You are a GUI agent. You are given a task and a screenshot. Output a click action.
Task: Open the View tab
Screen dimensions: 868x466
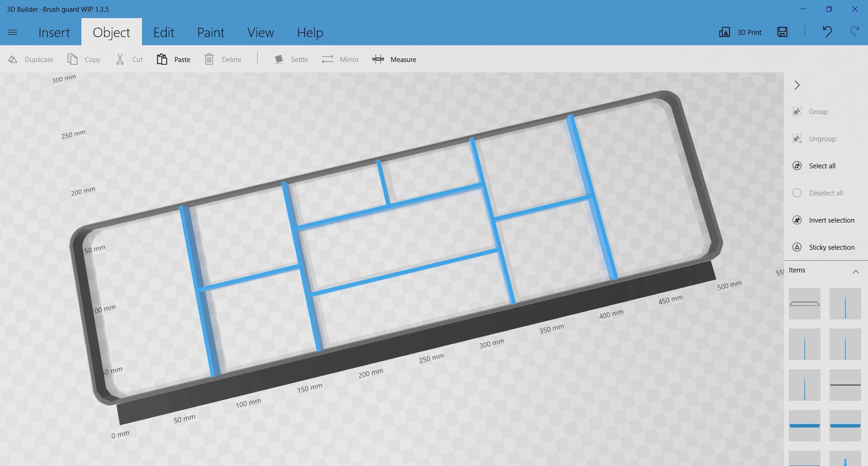pos(260,33)
